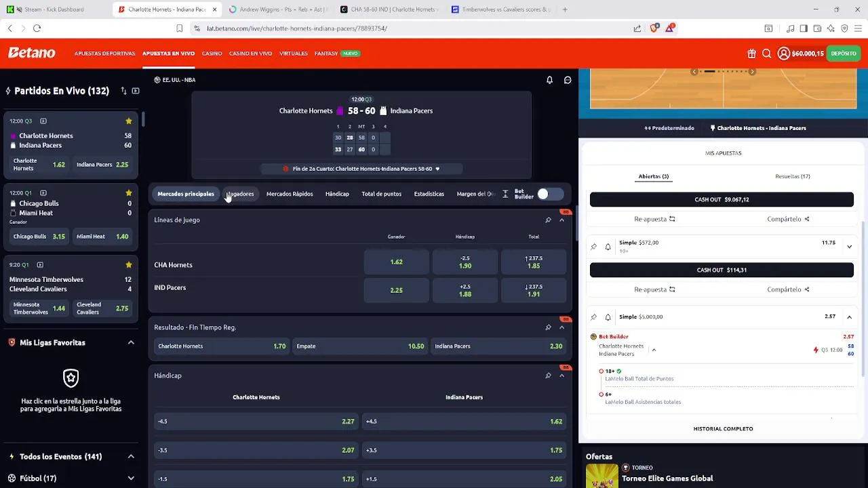Open the gift promotions icon in header
Viewport: 868px width, 488px height.
(751, 54)
